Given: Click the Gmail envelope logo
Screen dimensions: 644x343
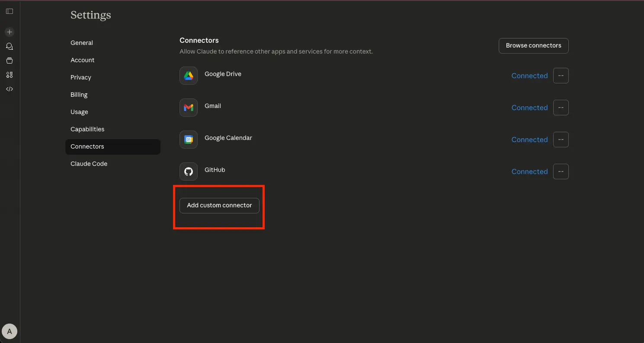Looking at the screenshot, I should point(189,108).
